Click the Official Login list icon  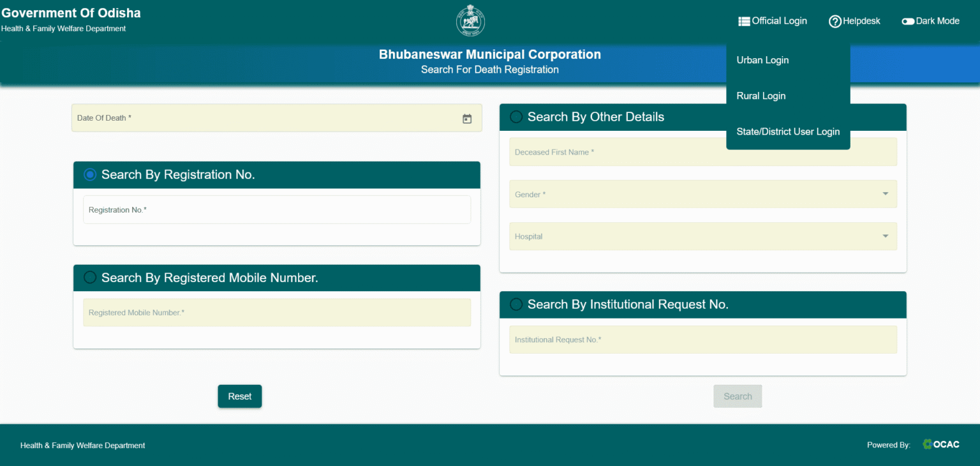tap(744, 21)
